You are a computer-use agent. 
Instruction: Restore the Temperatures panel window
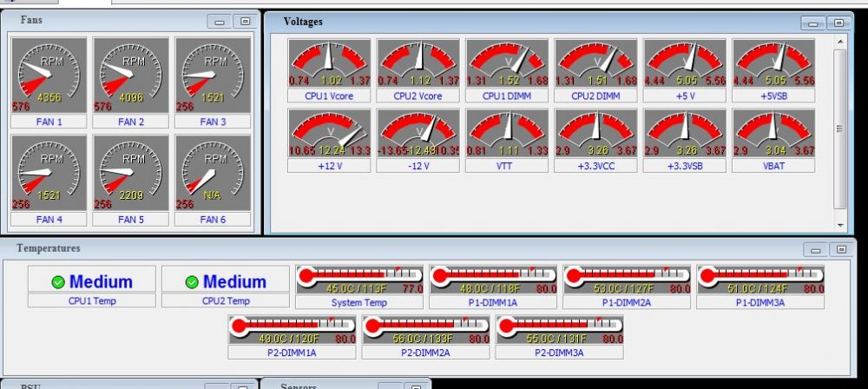click(841, 249)
